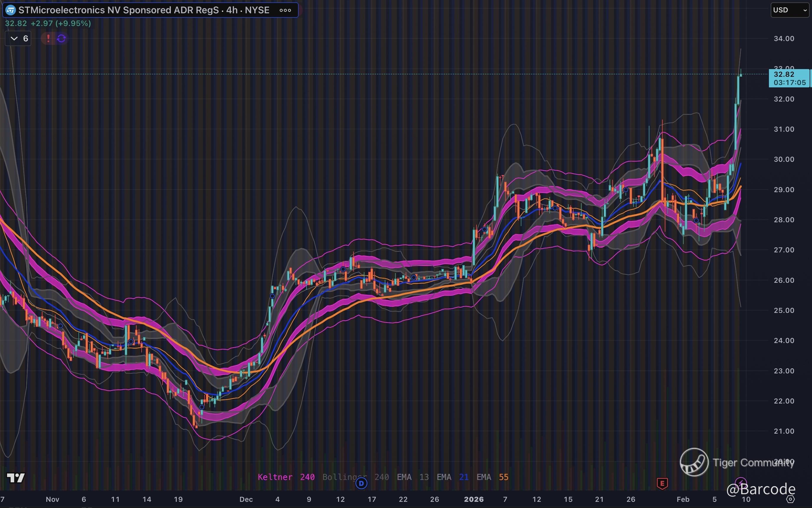The height and width of the screenshot is (508, 812).
Task: Select the EMA 13 legend item
Action: tap(413, 477)
